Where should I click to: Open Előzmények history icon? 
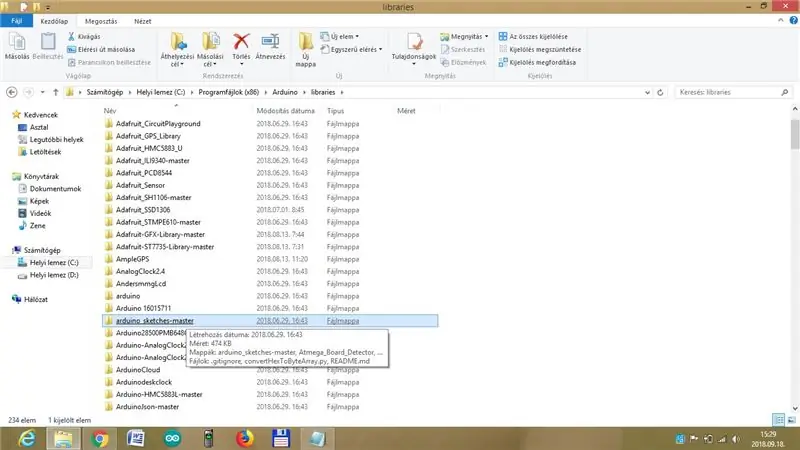463,62
